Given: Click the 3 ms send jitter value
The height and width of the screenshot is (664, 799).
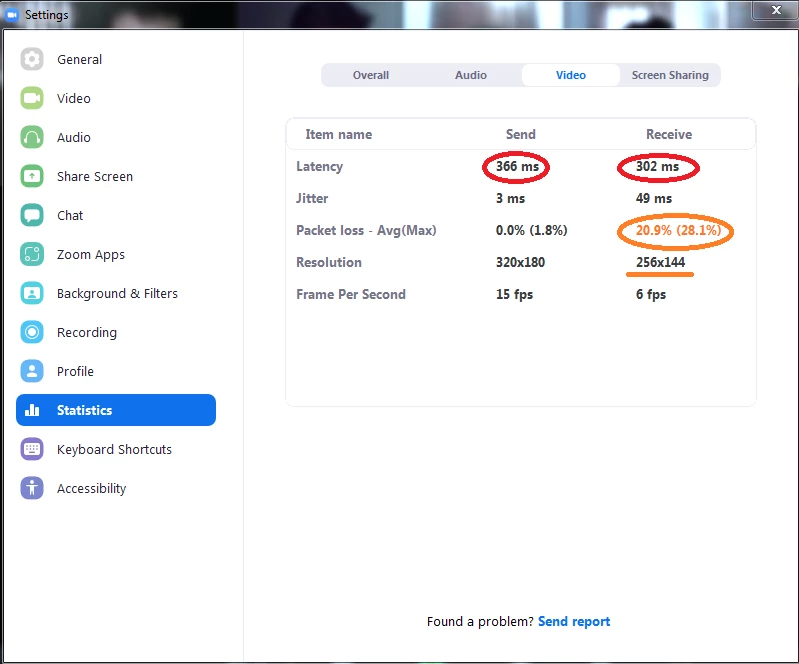Looking at the screenshot, I should pyautogui.click(x=511, y=198).
